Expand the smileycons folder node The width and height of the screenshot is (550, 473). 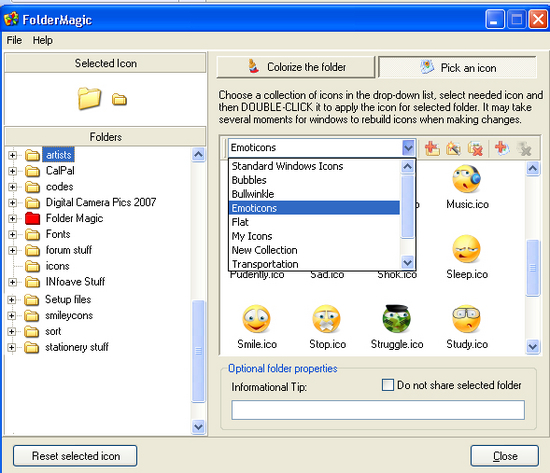tap(12, 316)
